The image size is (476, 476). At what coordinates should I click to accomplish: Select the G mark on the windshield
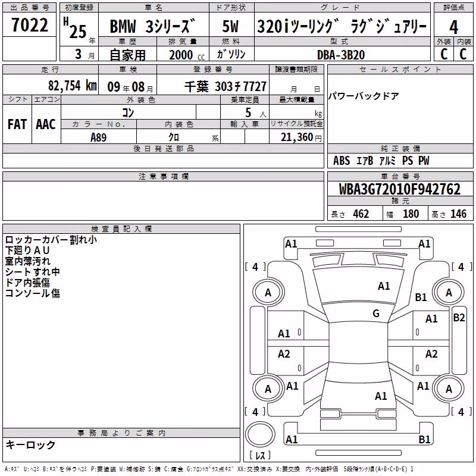point(376,314)
